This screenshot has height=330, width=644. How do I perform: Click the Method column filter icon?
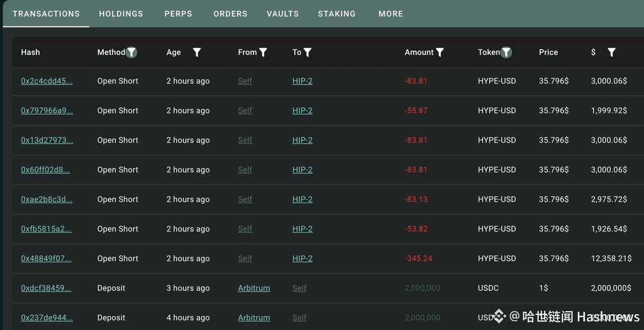coord(132,52)
